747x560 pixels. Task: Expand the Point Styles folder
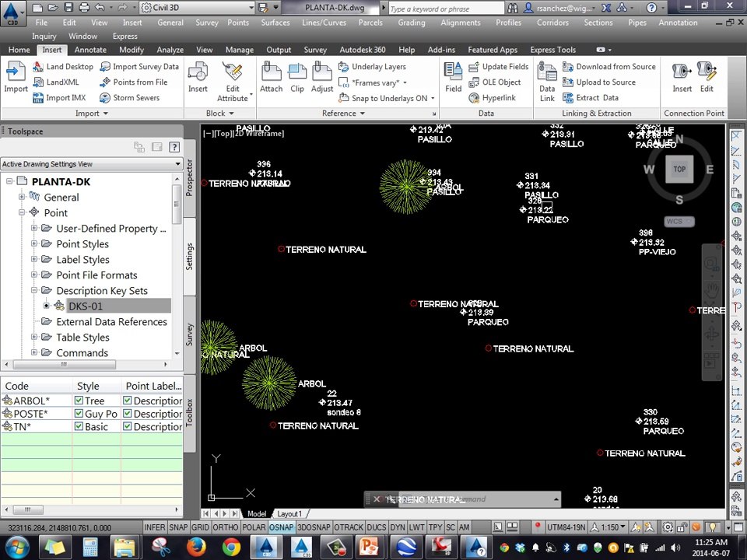tap(34, 243)
